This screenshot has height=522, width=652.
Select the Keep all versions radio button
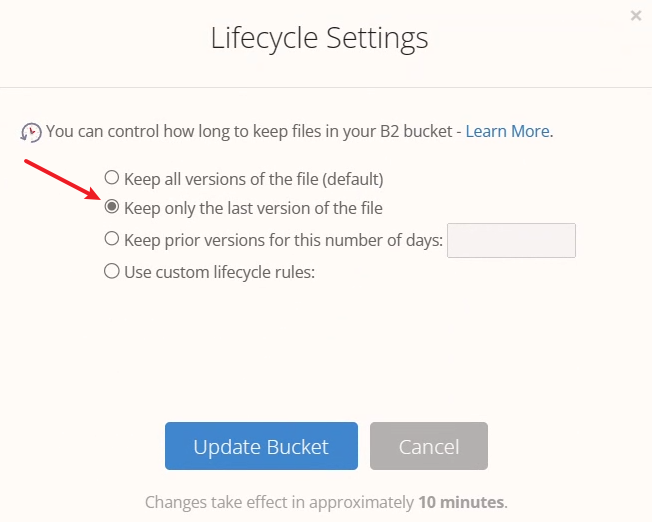[112, 178]
